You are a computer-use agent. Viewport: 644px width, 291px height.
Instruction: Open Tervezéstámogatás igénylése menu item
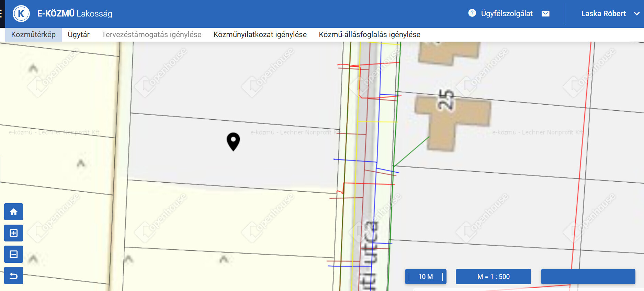click(151, 35)
